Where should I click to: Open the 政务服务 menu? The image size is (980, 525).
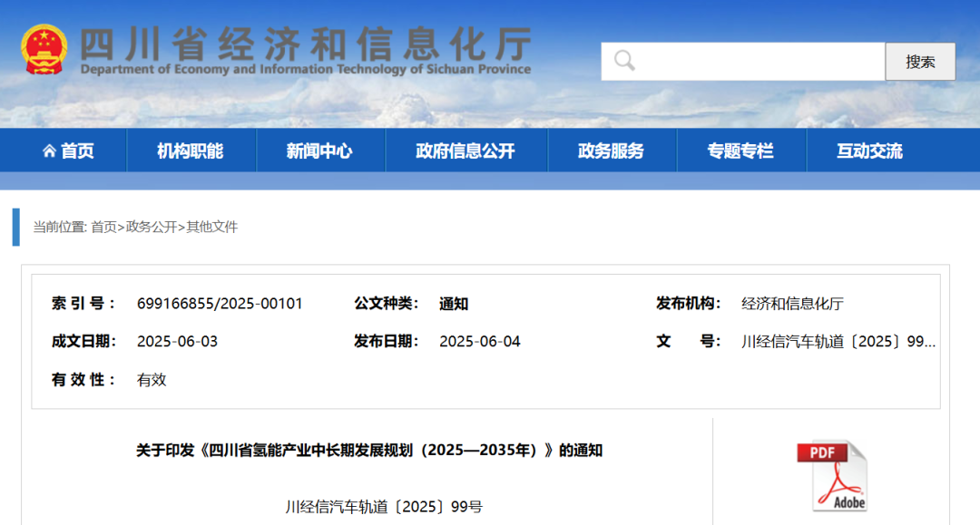pos(612,151)
